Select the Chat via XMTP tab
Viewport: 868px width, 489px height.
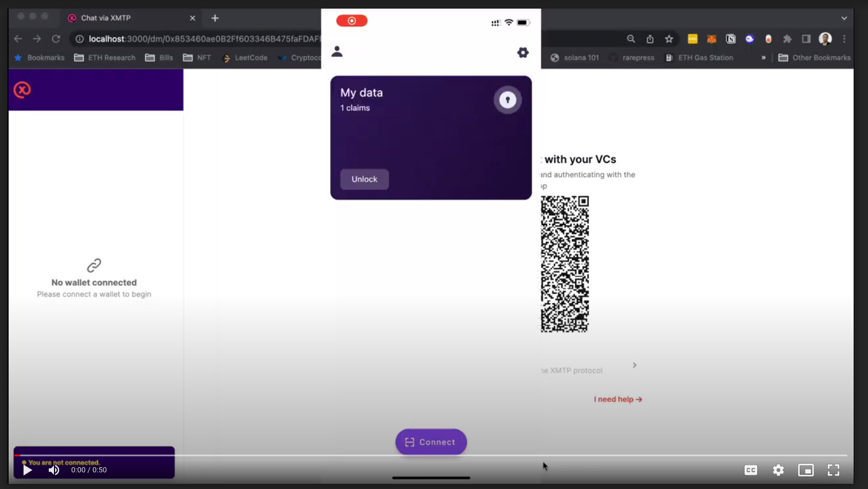click(131, 18)
